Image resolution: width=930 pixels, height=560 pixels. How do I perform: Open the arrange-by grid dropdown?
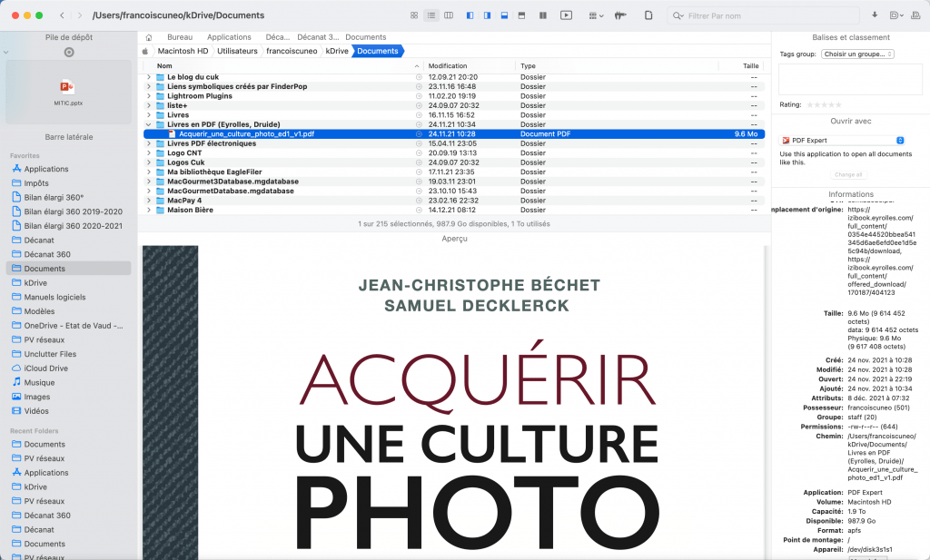(596, 15)
